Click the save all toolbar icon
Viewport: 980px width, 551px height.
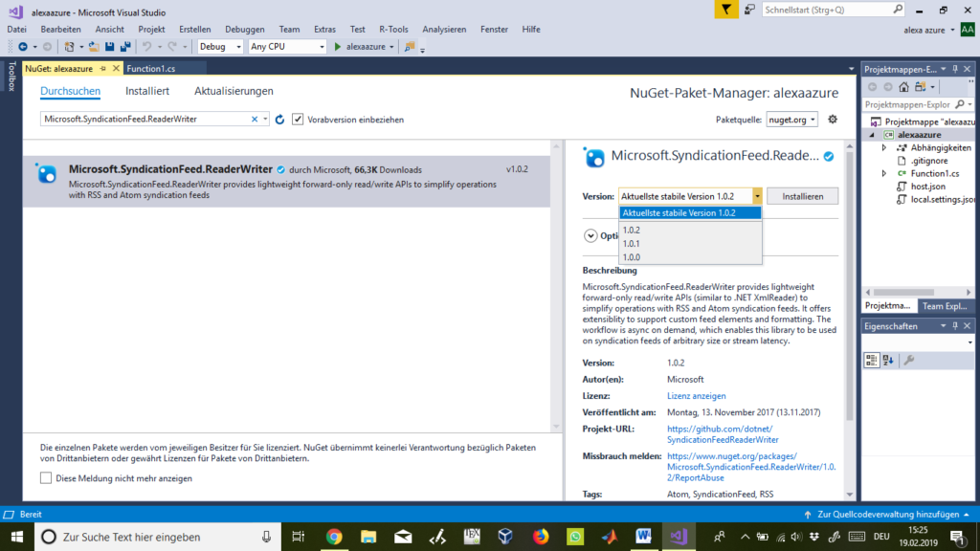coord(125,47)
